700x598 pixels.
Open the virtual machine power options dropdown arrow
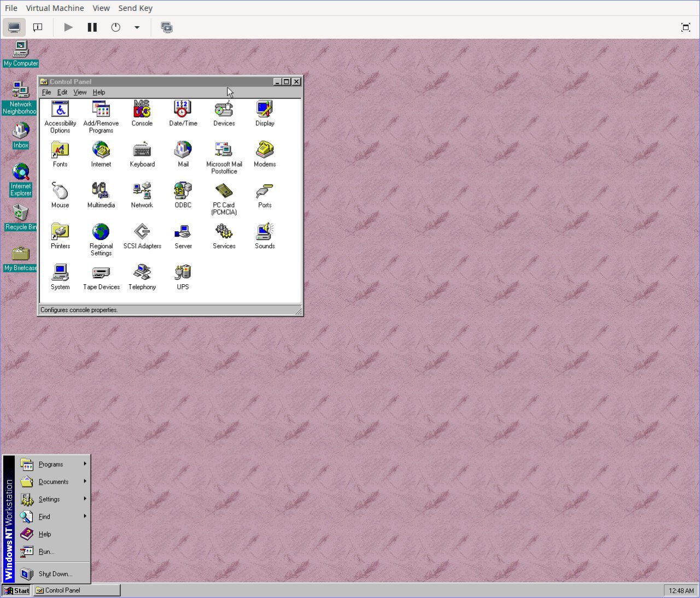point(137,27)
